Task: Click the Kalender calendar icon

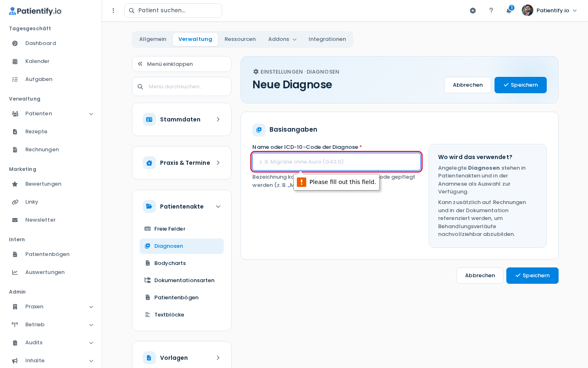Action: click(15, 61)
